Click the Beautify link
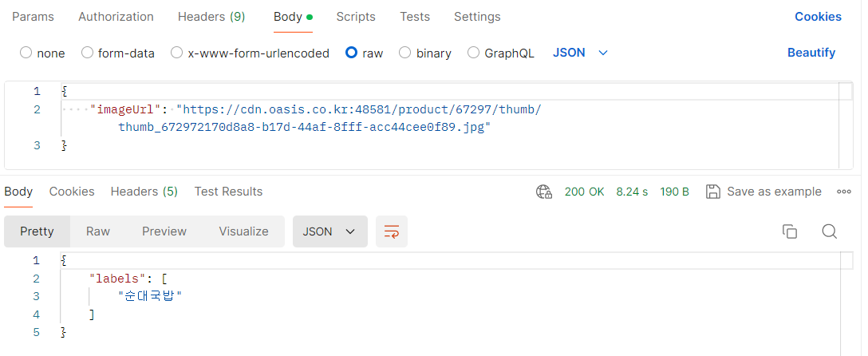 coord(811,53)
